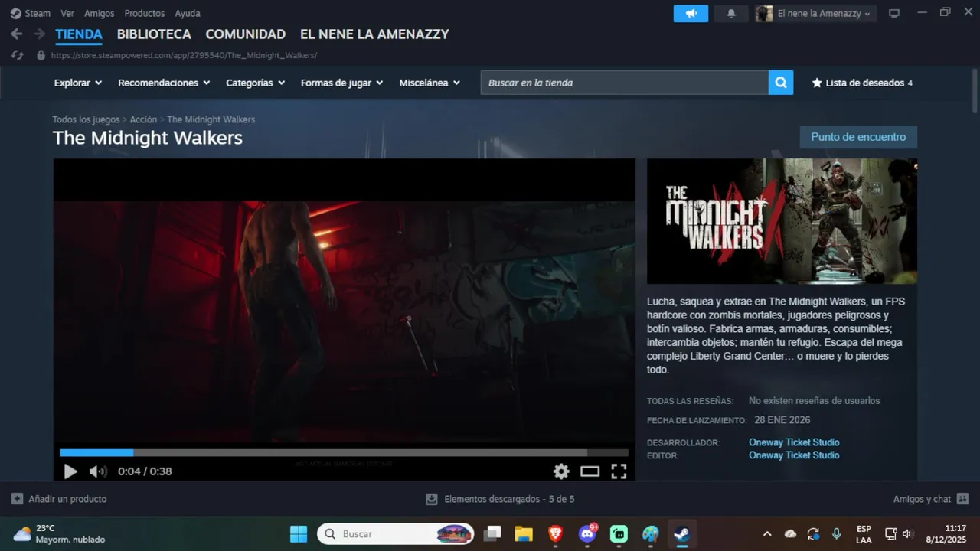980x551 pixels.
Task: Open the Categorías dropdown
Action: pyautogui.click(x=255, y=83)
